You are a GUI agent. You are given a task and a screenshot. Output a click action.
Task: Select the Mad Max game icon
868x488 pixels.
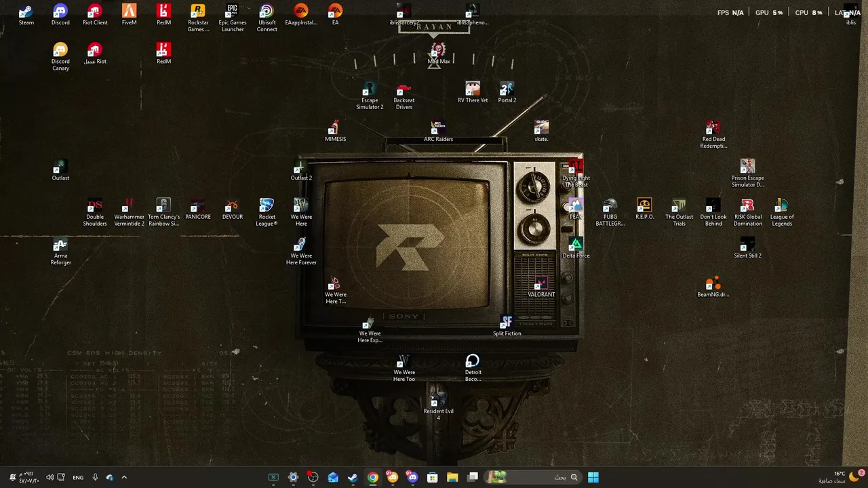click(x=438, y=54)
